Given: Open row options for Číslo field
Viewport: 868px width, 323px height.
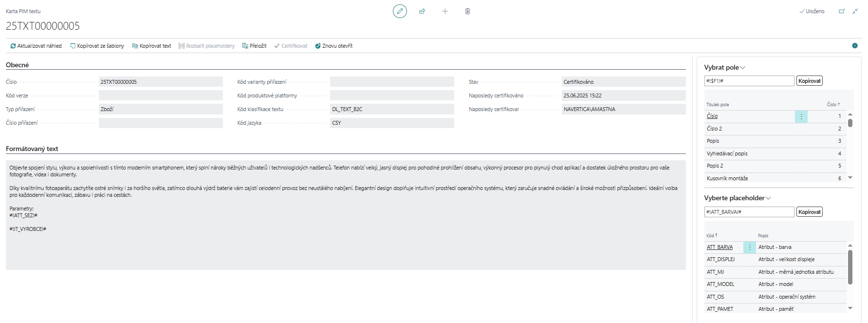Looking at the screenshot, I should (801, 116).
